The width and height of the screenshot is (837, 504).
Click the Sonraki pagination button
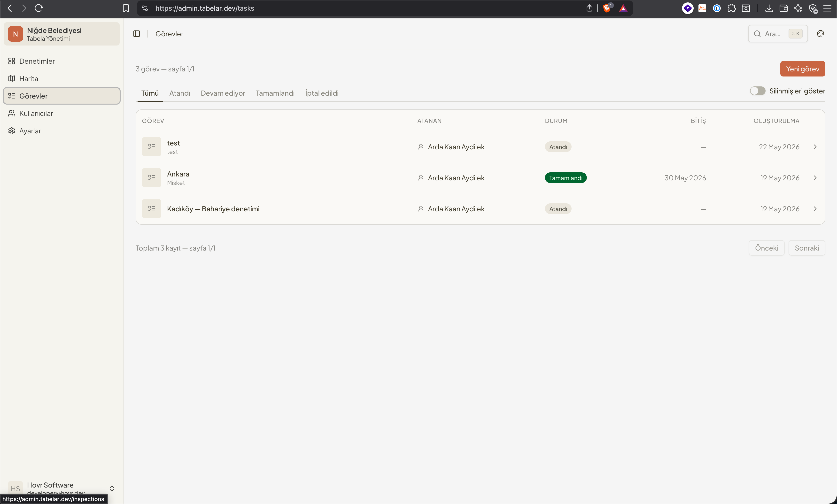[806, 248]
